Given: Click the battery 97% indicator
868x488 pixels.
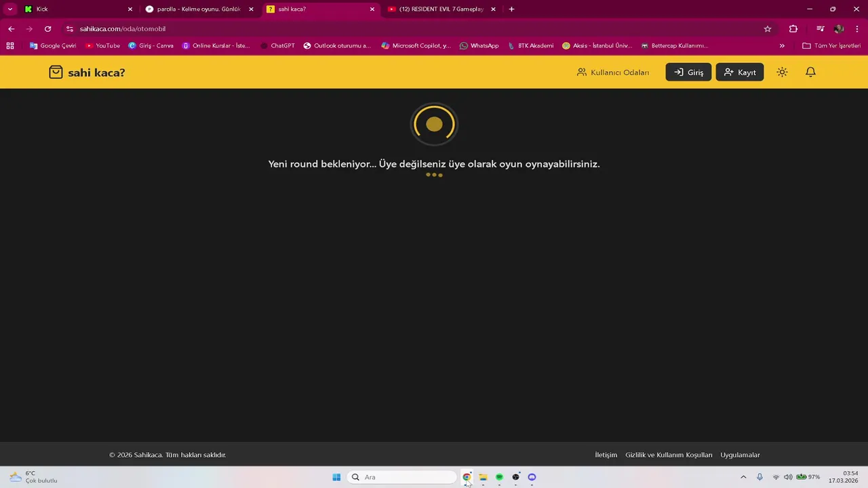Looking at the screenshot, I should [808, 477].
